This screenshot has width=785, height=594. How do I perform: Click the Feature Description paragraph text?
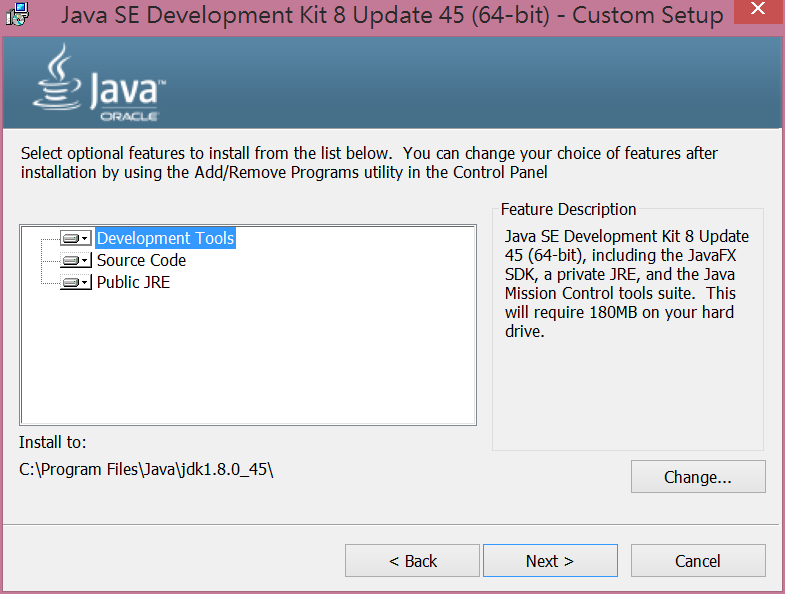click(626, 284)
